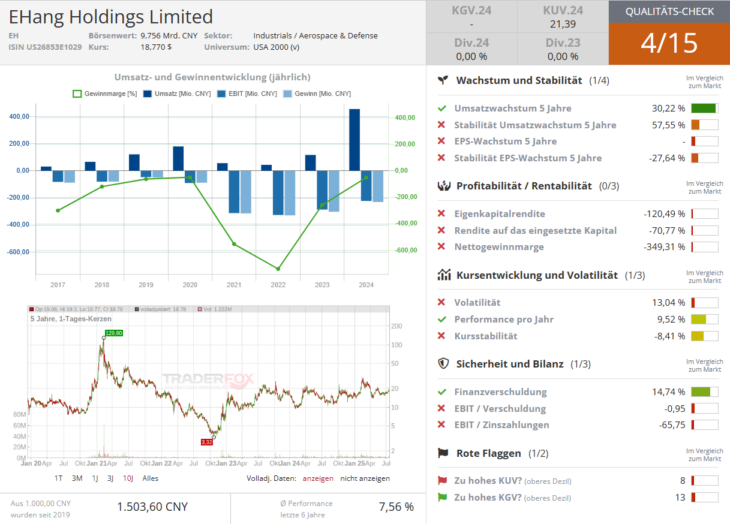Click the KGV.24 metric tile

pyautogui.click(x=472, y=16)
